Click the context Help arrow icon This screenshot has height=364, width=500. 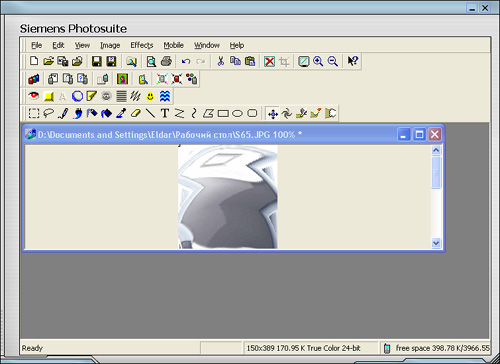coord(352,61)
